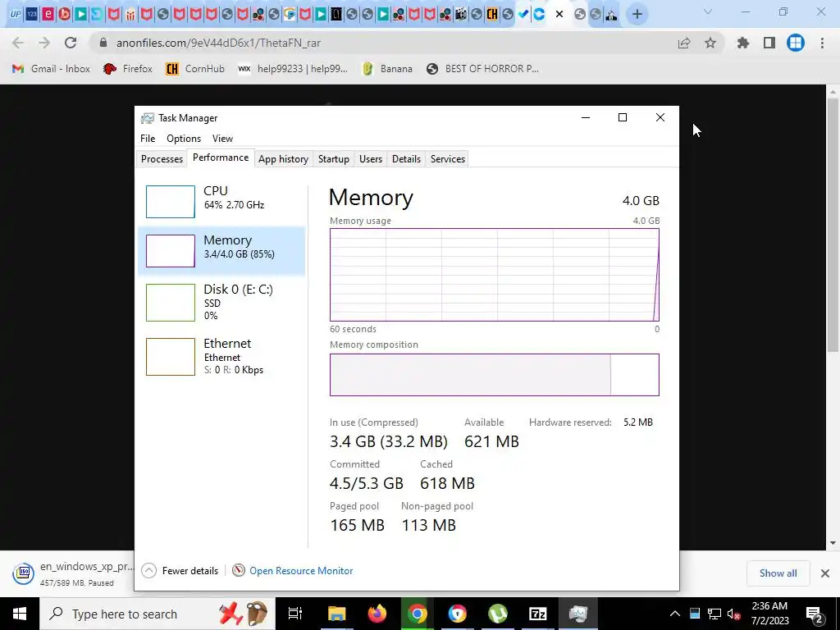
Task: Open the CH favicon browser tab
Action: (x=492, y=15)
